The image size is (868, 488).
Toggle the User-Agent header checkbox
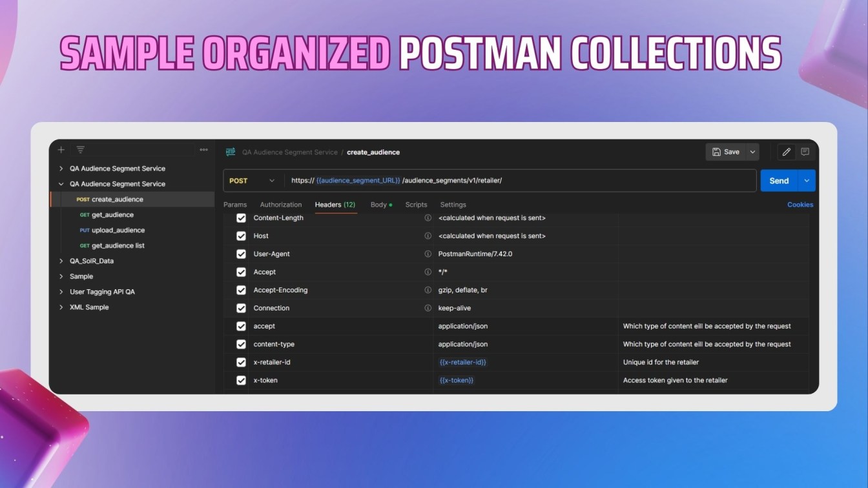click(241, 254)
